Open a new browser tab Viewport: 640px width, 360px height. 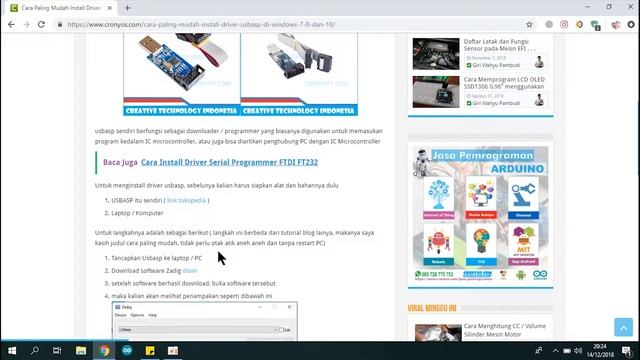click(x=127, y=8)
